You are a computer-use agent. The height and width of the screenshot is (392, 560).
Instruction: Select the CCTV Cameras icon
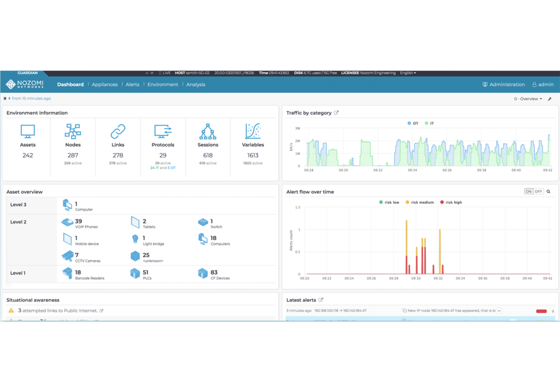point(68,256)
